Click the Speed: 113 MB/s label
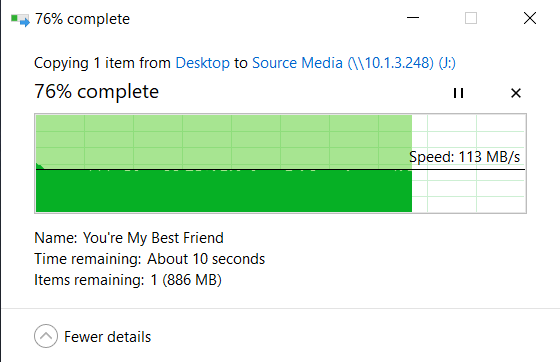Screen dimensions: 560x362 pyautogui.click(x=464, y=157)
